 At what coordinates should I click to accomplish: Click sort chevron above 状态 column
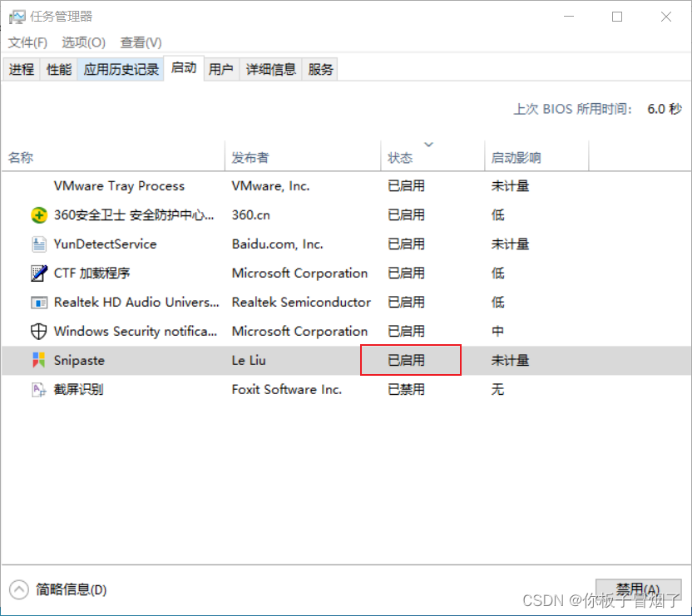click(428, 145)
